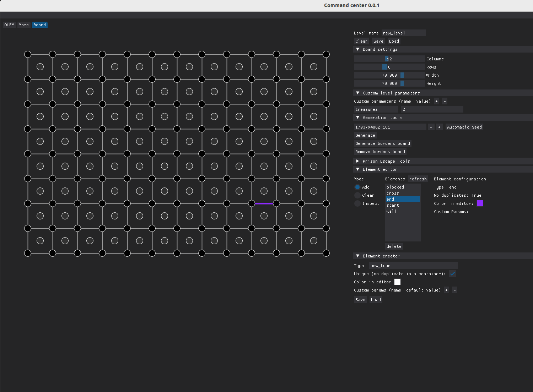Remove a custom param in Element creator

tap(454, 290)
